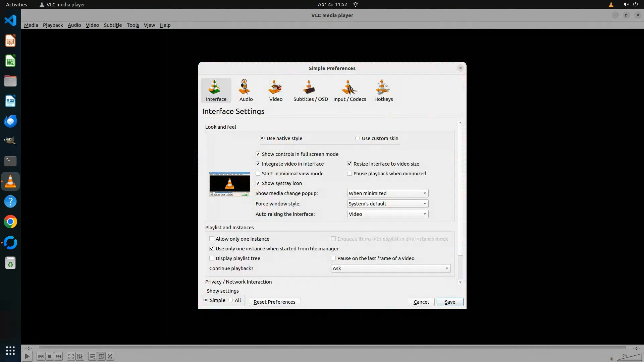The height and width of the screenshot is (362, 644).
Task: Check Allow only one instance
Action: [x=212, y=239]
